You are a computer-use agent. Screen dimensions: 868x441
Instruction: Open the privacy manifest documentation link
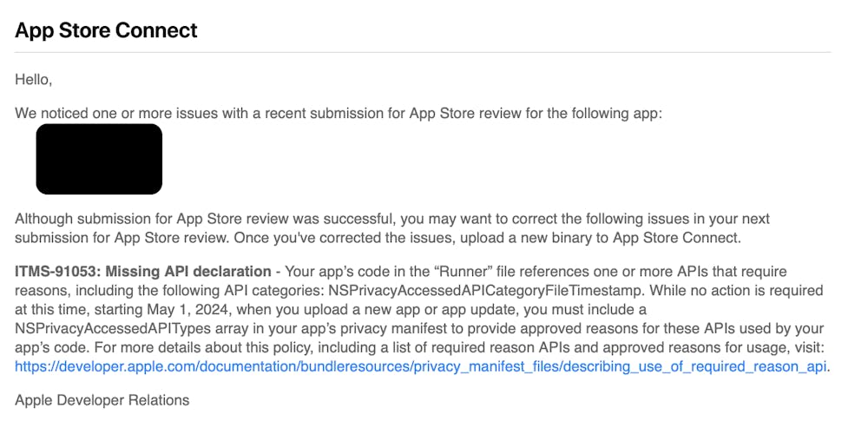coord(421,366)
